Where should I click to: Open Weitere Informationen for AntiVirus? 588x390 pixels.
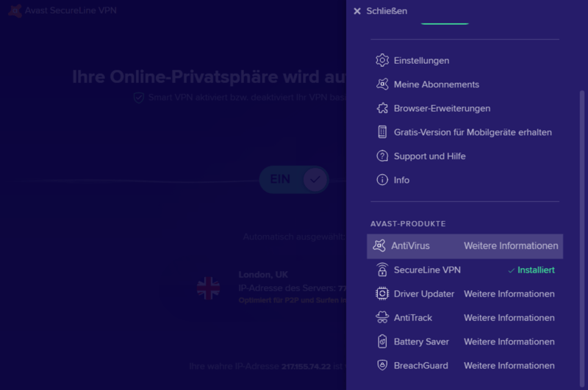510,246
